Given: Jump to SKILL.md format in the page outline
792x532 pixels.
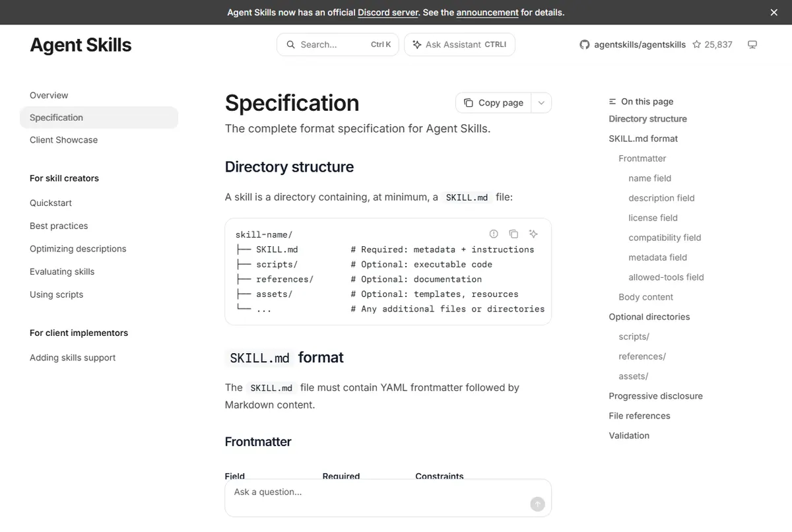Looking at the screenshot, I should pos(643,139).
